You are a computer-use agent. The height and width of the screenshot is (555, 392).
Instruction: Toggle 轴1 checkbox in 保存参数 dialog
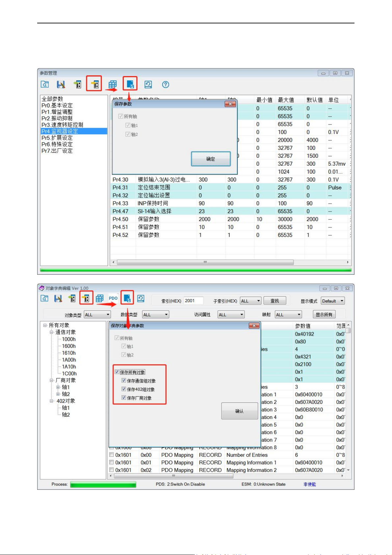click(128, 125)
